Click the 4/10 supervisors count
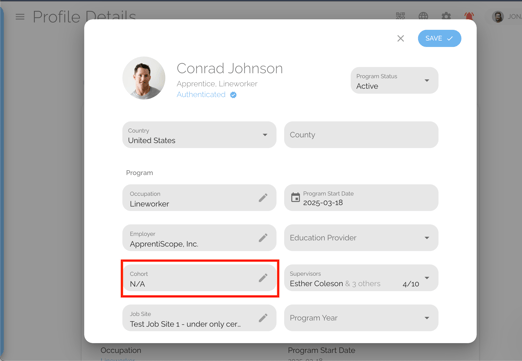The height and width of the screenshot is (361, 522). pos(411,284)
